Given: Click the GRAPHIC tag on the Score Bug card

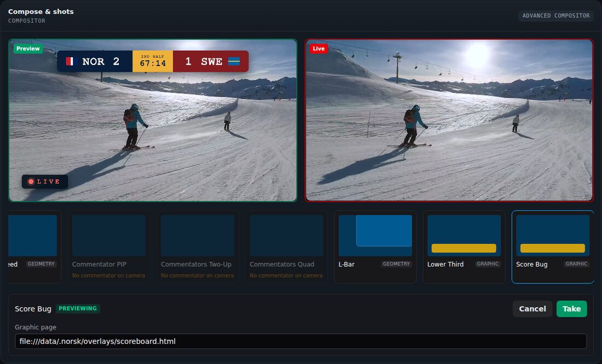Looking at the screenshot, I should [x=576, y=264].
